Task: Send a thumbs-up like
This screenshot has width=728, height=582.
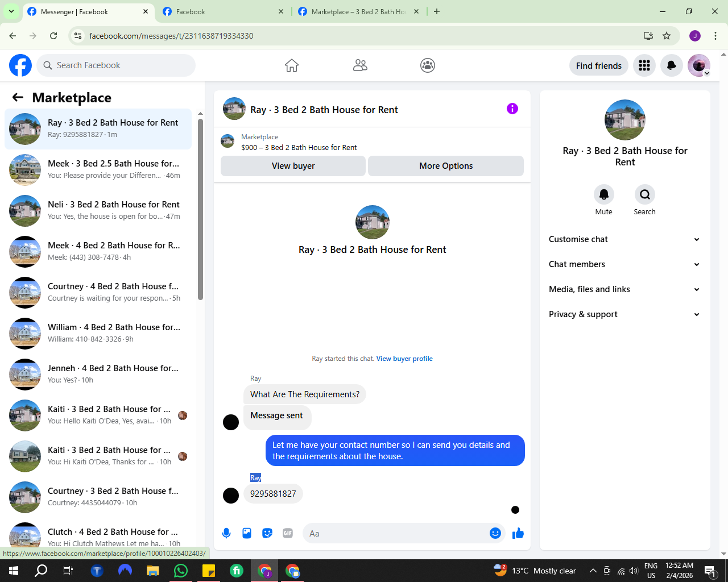Action: click(x=518, y=533)
